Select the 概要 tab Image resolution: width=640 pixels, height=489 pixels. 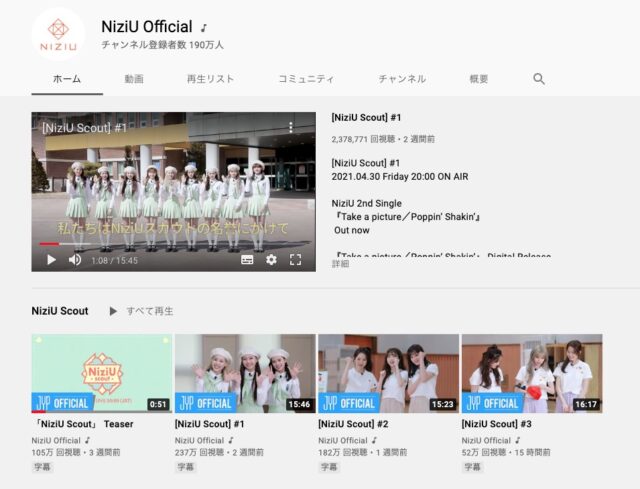tap(479, 79)
